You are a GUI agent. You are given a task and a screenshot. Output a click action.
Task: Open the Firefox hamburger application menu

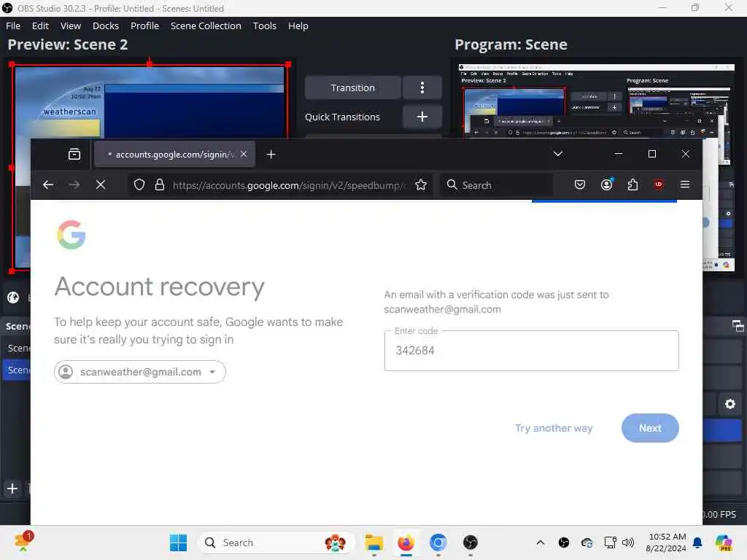tap(685, 184)
